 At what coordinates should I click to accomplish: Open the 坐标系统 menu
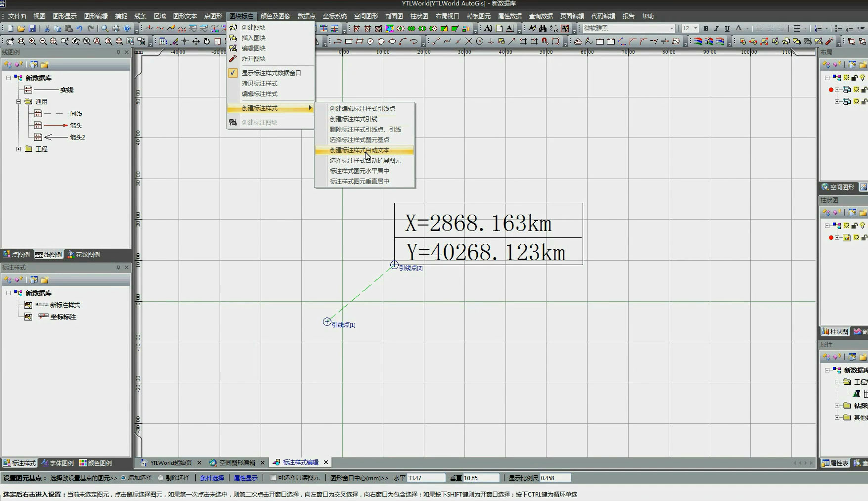pos(335,16)
